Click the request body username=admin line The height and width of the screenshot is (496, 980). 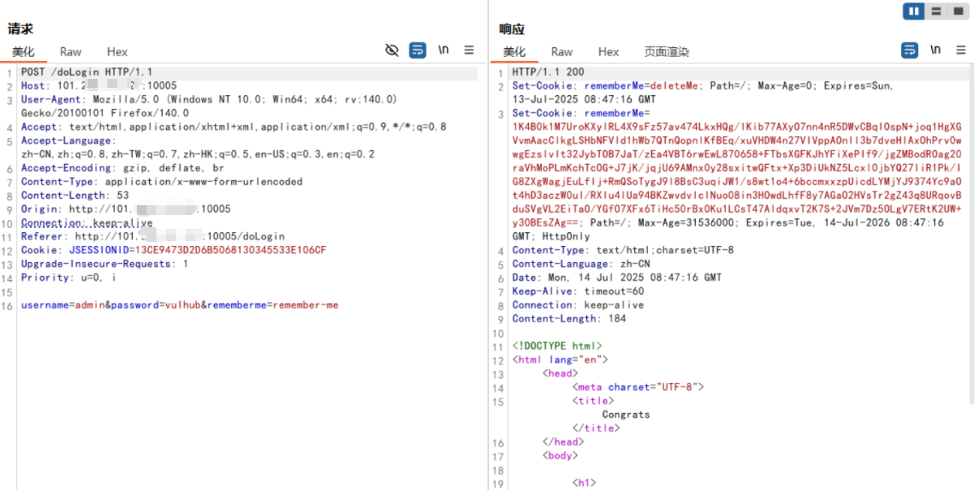tap(179, 305)
